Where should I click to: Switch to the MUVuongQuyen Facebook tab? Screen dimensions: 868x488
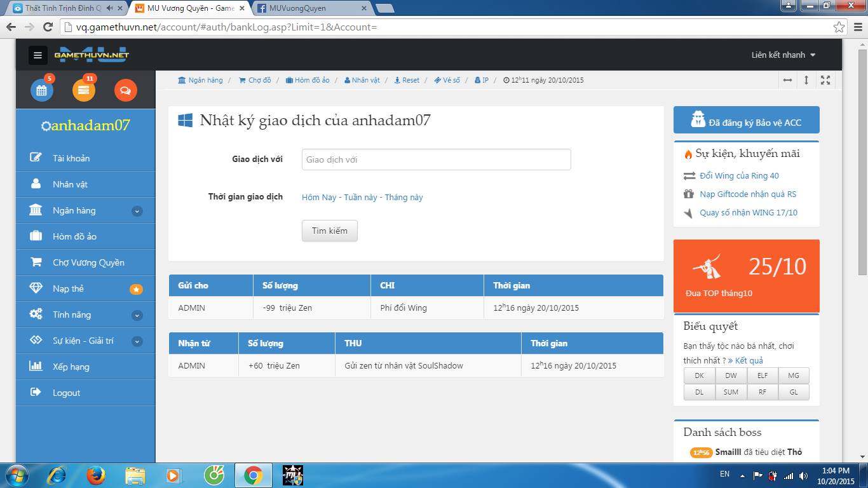[310, 8]
